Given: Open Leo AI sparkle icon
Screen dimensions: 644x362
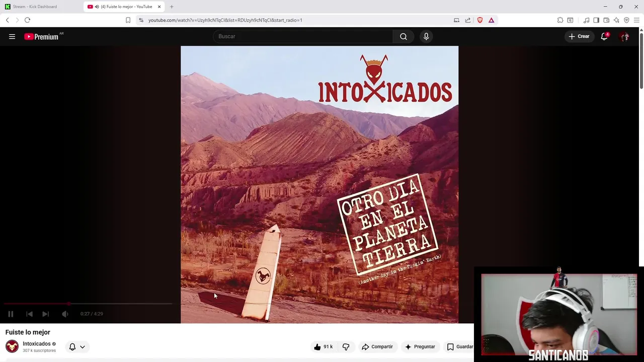Looking at the screenshot, I should tap(616, 20).
